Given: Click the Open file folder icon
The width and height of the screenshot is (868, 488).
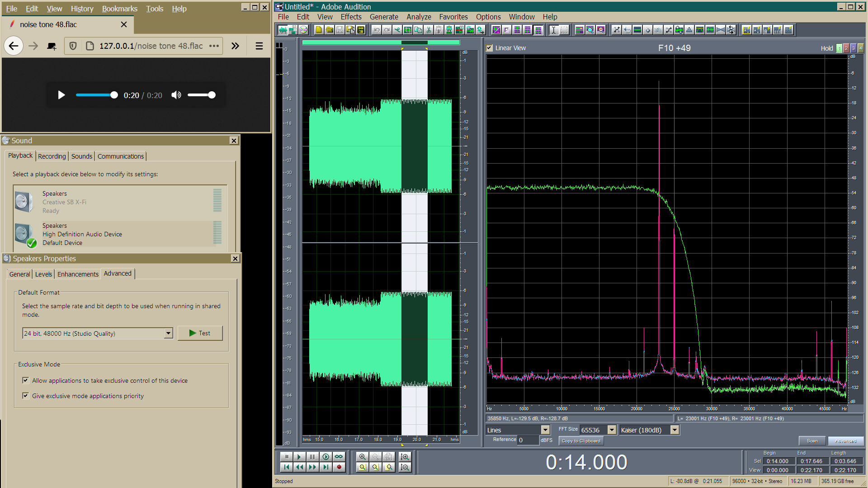Looking at the screenshot, I should point(330,30).
